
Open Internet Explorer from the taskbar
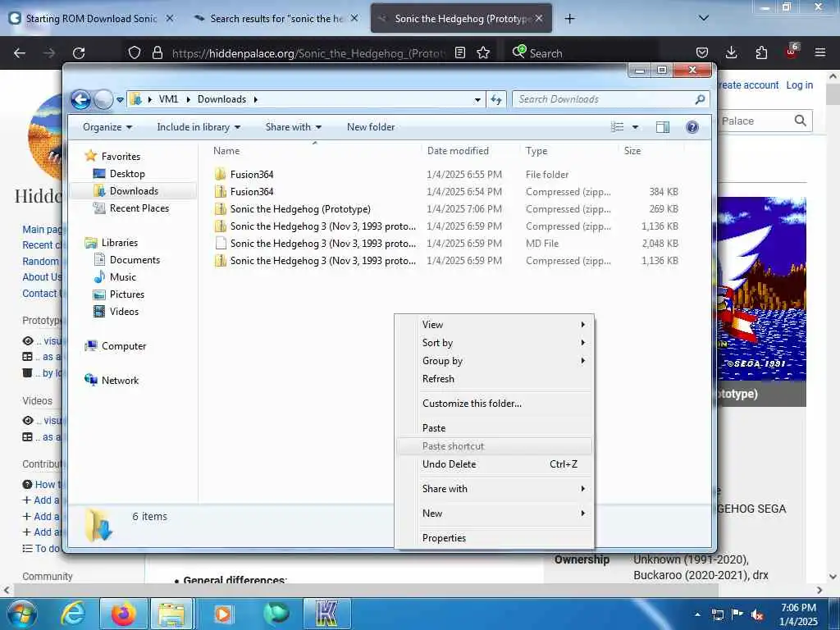tap(72, 614)
